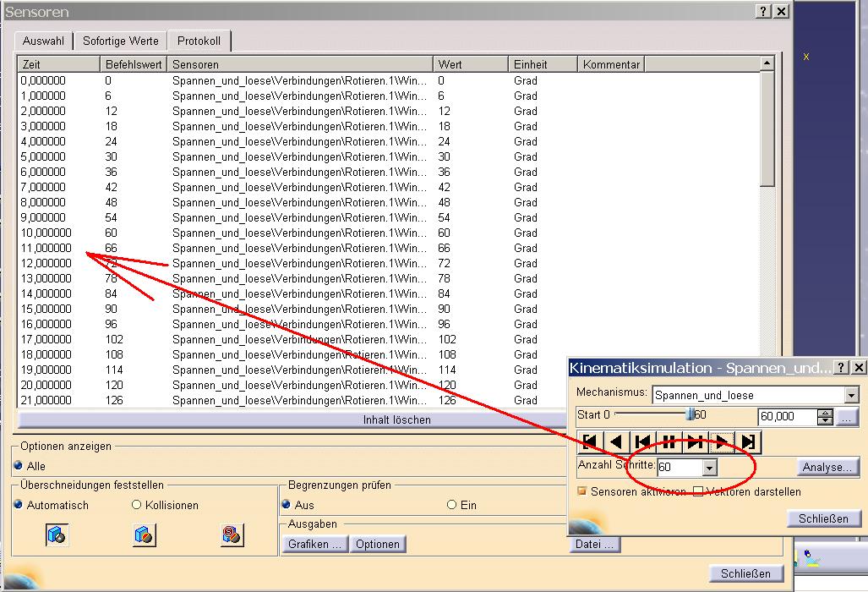The height and width of the screenshot is (592, 868).
Task: Click Befehlswert cell 18
Action: 111,126
